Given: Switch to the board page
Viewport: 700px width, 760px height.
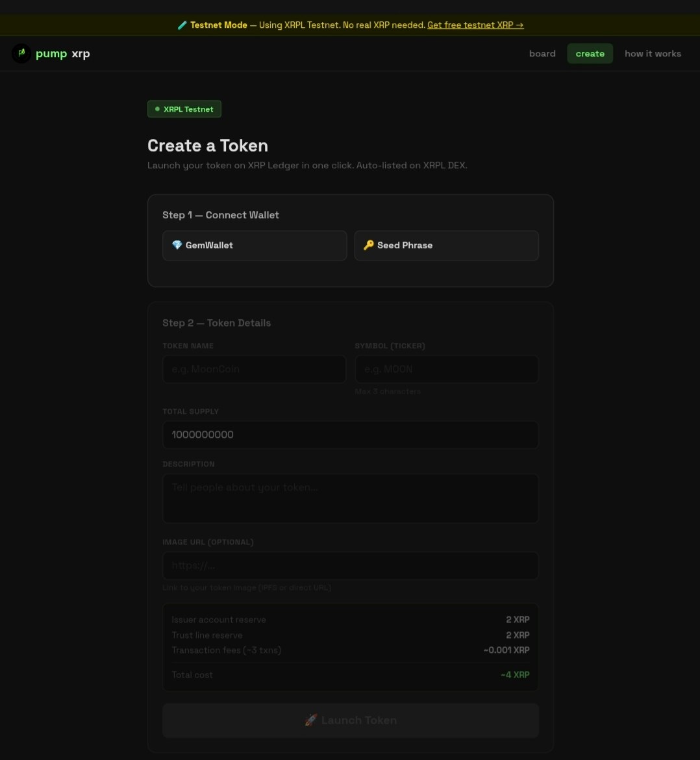Looking at the screenshot, I should pyautogui.click(x=542, y=53).
